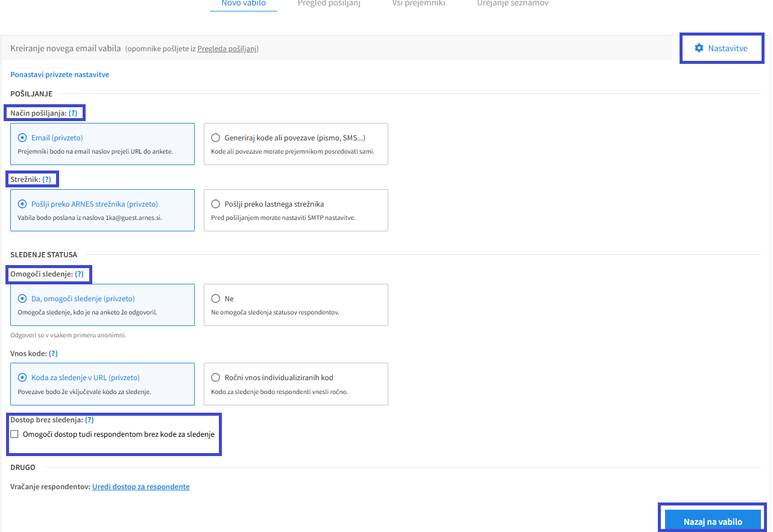Click text 'Pred pošiljanjem morate nastaviti SMTP nastavitve.'
Screen dimensions: 773x532
(x=283, y=218)
